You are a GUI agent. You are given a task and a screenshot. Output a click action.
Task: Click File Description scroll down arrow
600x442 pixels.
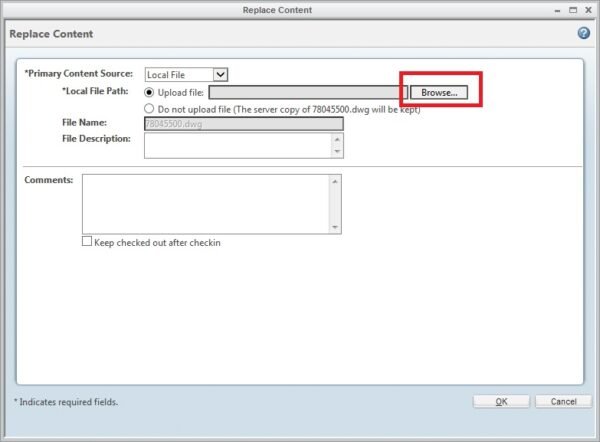point(337,152)
